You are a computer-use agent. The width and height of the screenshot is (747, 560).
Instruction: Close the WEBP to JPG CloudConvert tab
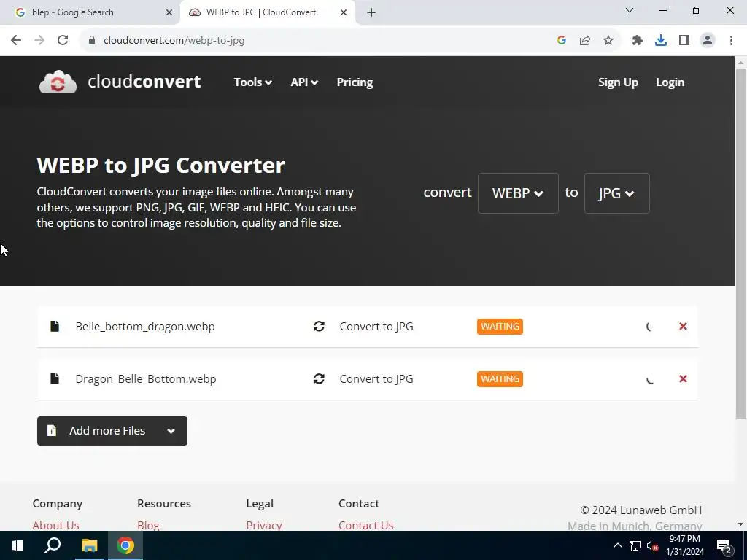pyautogui.click(x=344, y=12)
